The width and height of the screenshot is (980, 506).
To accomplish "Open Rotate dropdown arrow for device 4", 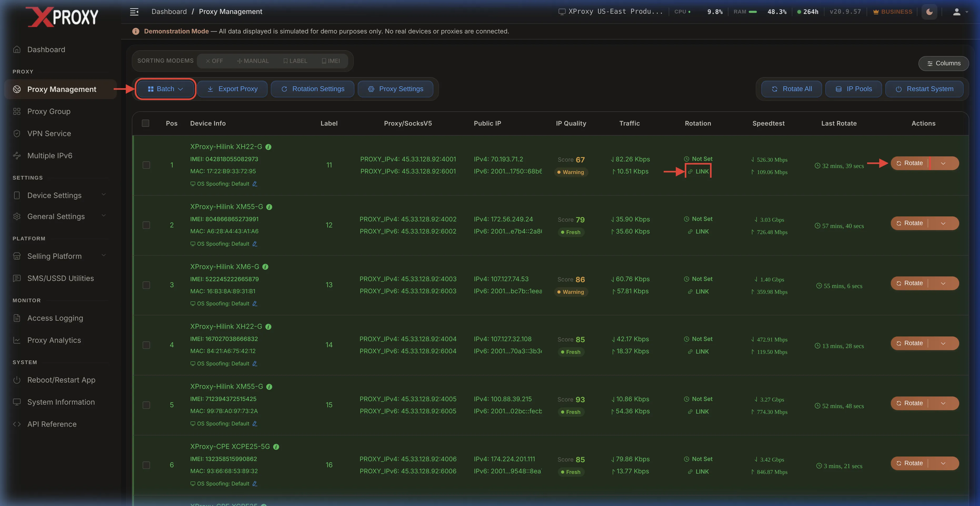I will click(943, 343).
